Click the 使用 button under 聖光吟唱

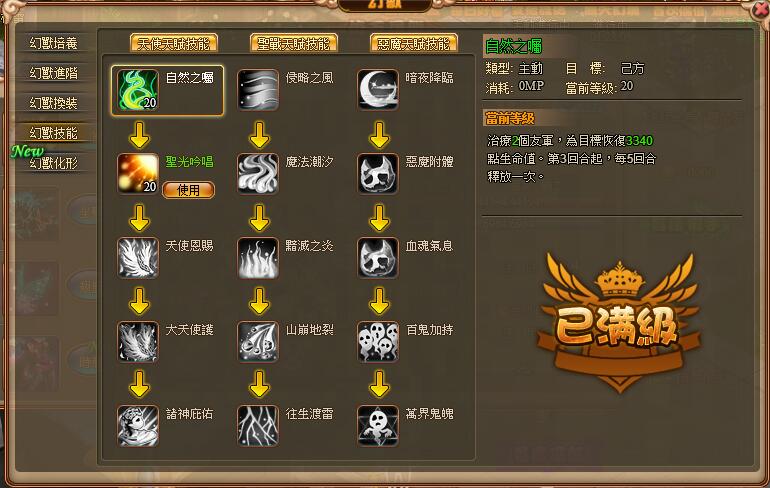(189, 190)
